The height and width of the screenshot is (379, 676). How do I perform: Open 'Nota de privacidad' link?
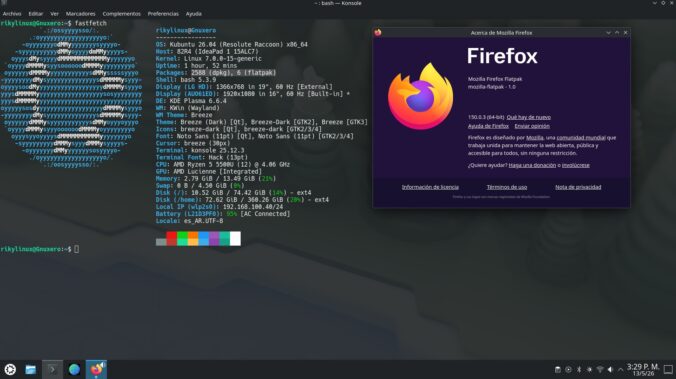[x=578, y=187]
